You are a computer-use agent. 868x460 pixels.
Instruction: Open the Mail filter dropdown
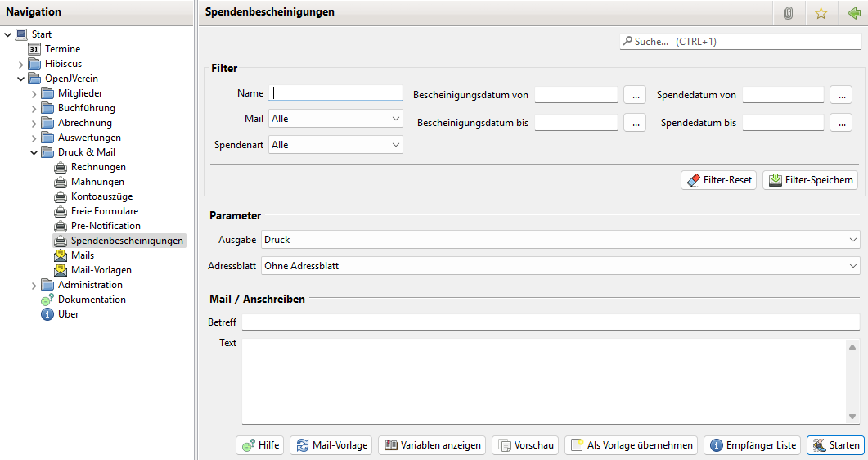click(x=335, y=119)
